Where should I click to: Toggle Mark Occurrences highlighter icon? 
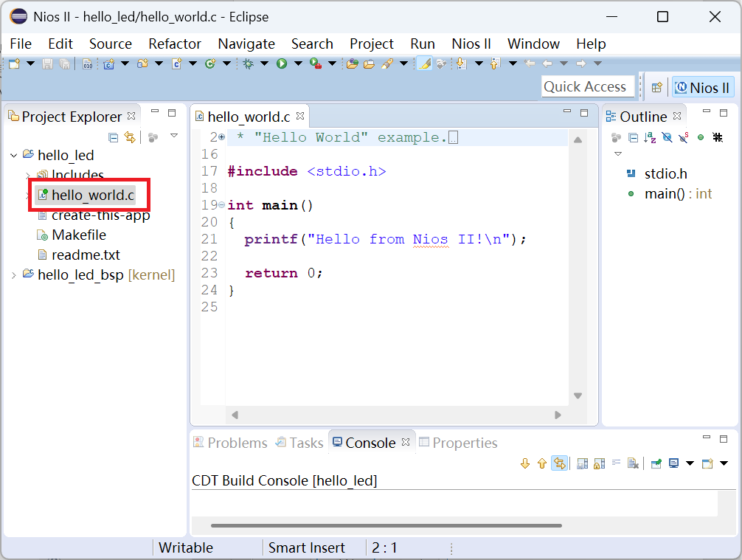424,63
